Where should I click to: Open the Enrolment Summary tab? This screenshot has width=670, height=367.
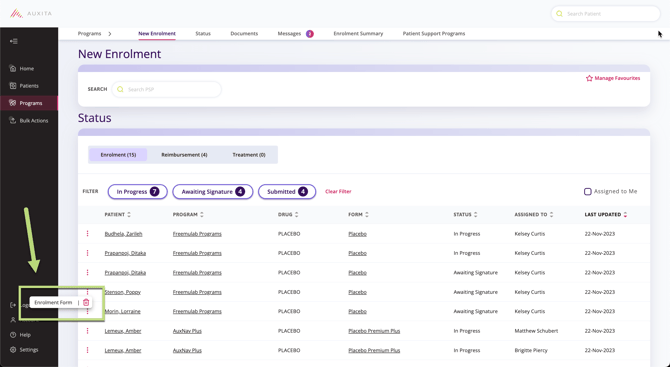358,33
